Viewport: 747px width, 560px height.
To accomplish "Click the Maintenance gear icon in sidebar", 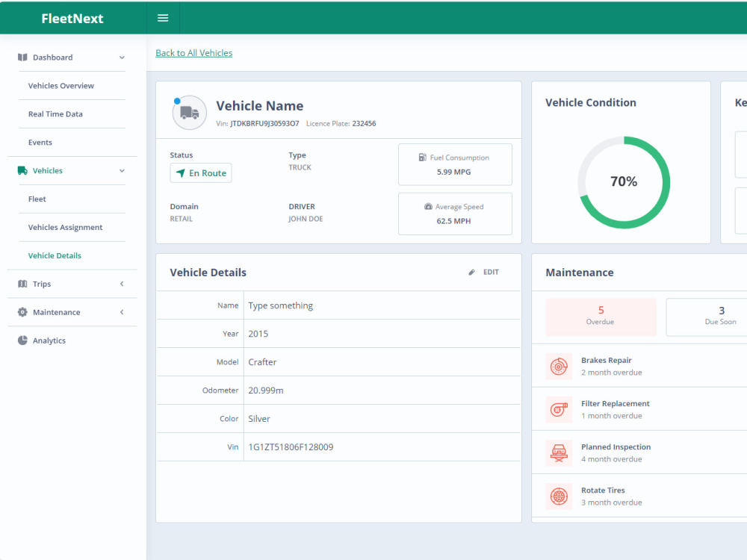I will coord(22,312).
